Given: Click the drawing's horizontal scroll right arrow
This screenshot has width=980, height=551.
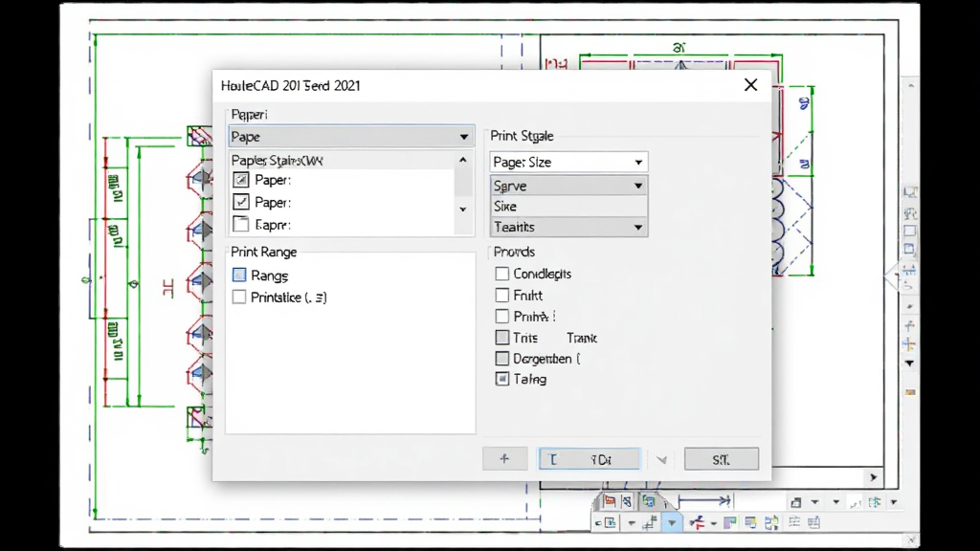Looking at the screenshot, I should coord(873,478).
